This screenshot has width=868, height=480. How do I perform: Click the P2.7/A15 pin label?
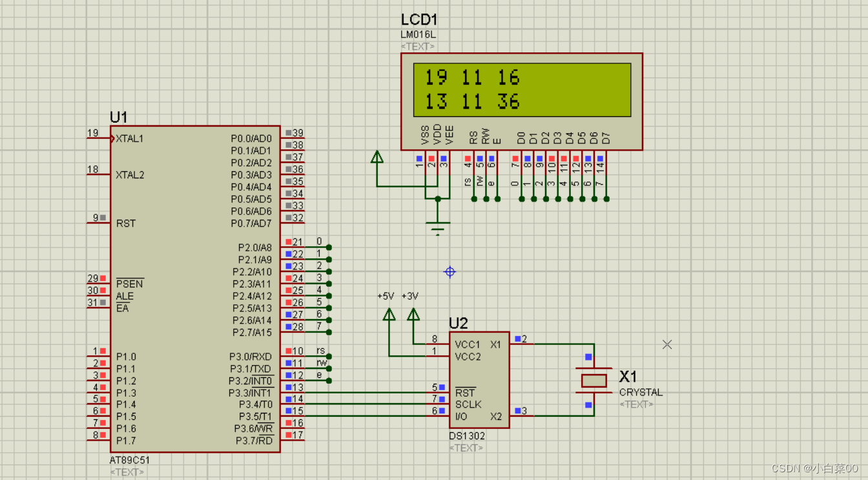253,333
